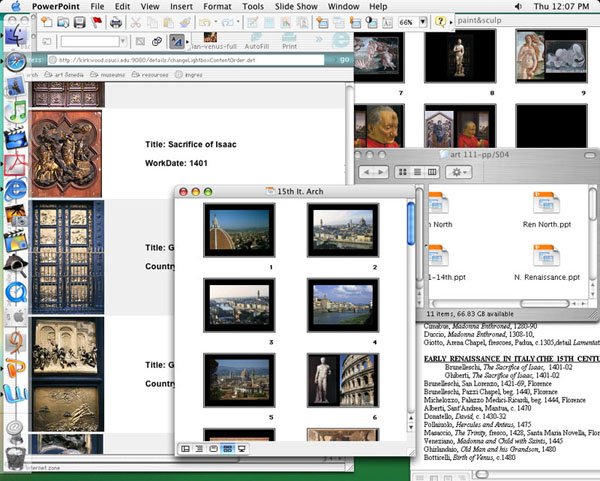Select the 'N. Renaissance.ppt' file icon

[x=546, y=255]
